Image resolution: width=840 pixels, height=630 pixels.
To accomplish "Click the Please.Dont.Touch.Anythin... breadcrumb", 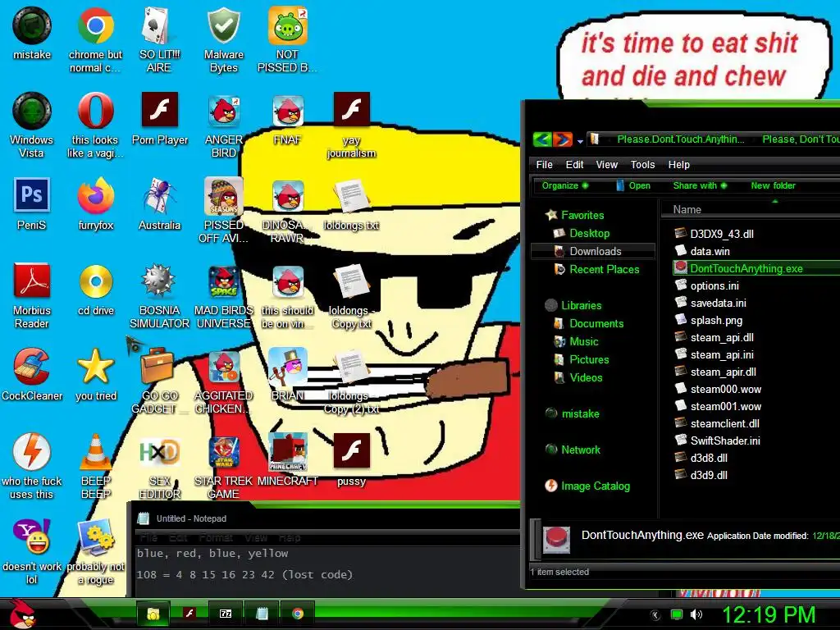I will click(680, 139).
